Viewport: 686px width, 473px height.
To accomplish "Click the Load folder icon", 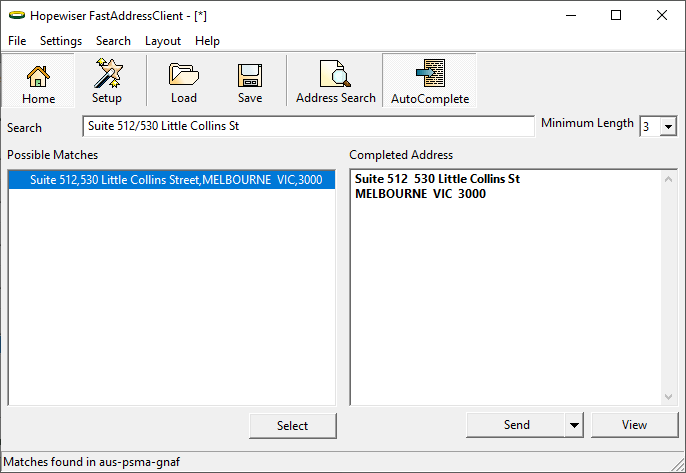I will point(184,81).
